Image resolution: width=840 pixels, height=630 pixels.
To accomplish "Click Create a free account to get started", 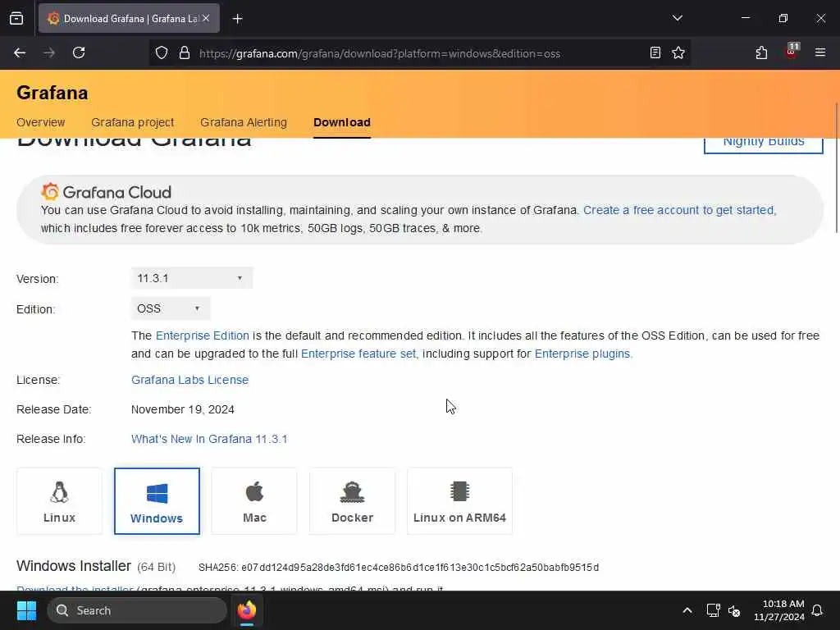I will tap(678, 210).
